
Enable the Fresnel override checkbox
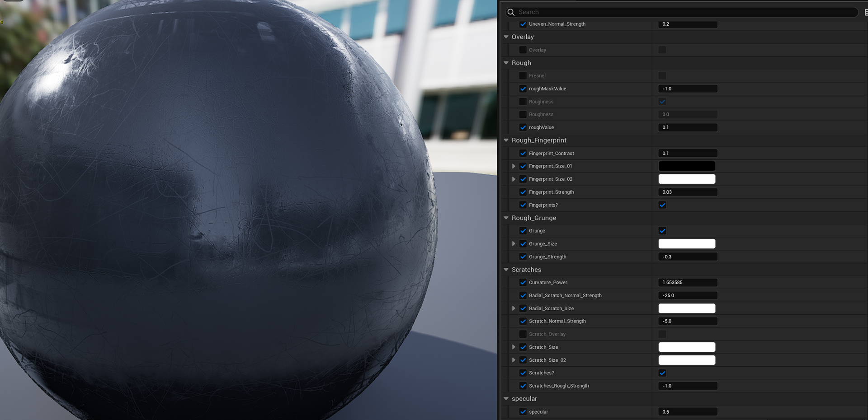pos(523,76)
